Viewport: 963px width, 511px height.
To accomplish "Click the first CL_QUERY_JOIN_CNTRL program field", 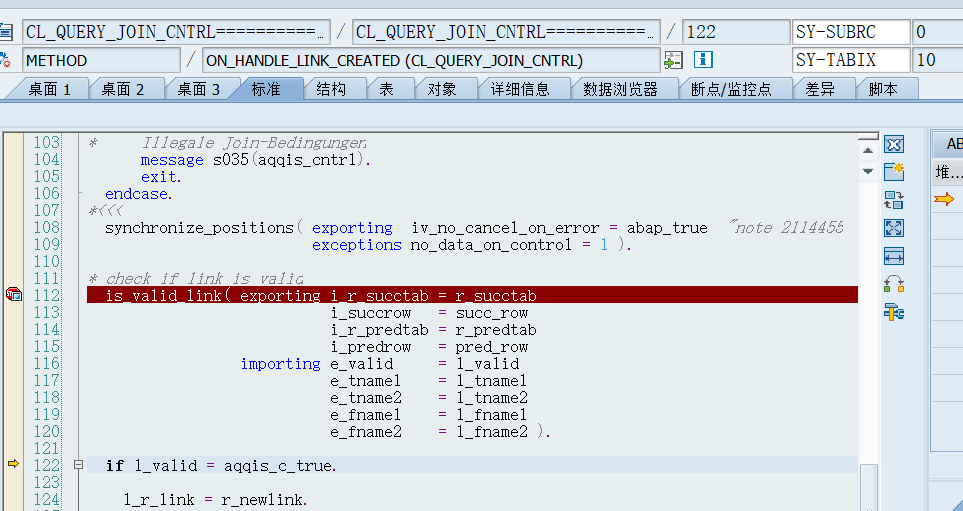I will click(176, 32).
